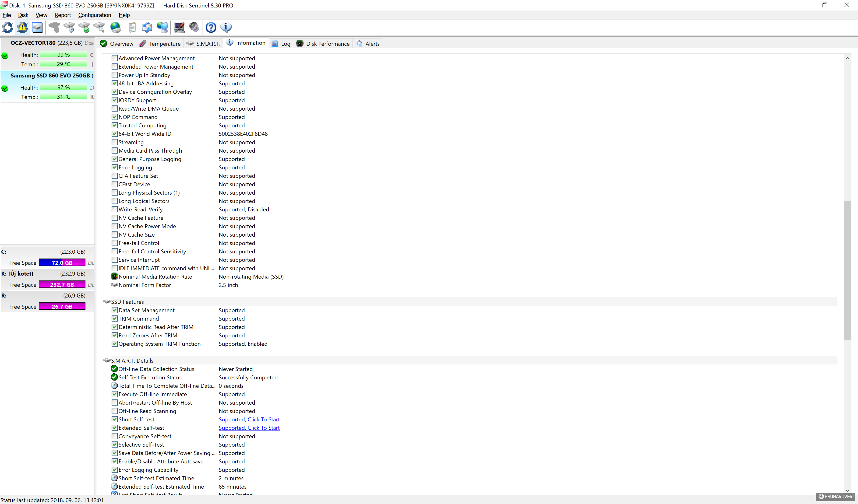The height and width of the screenshot is (504, 858).
Task: Switch to the Overview tab
Action: [x=117, y=44]
